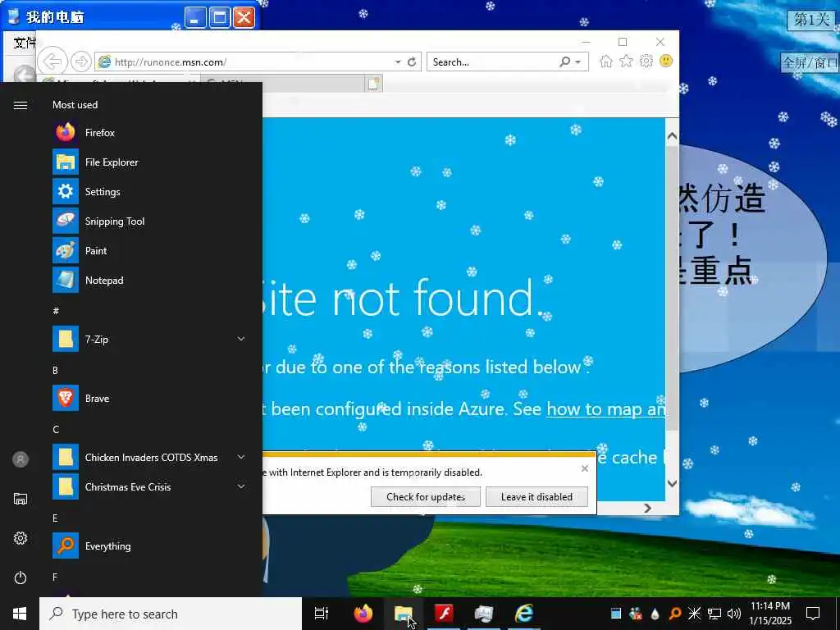The height and width of the screenshot is (630, 840).
Task: Open the notification center on taskbar
Action: (813, 614)
